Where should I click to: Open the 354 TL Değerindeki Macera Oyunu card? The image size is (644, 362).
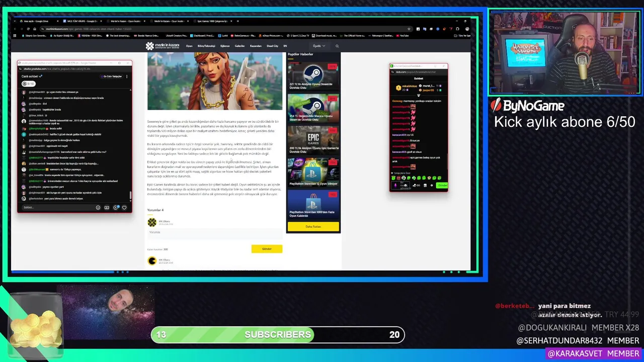click(x=313, y=108)
